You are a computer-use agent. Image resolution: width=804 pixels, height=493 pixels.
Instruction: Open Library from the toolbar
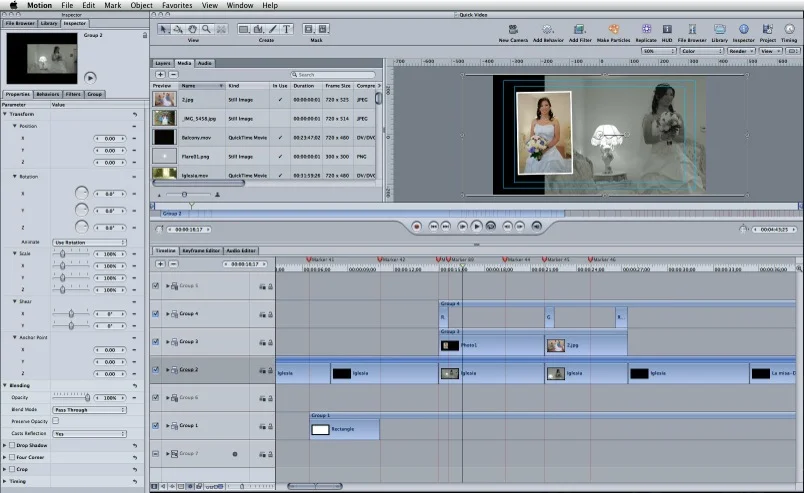[x=719, y=29]
